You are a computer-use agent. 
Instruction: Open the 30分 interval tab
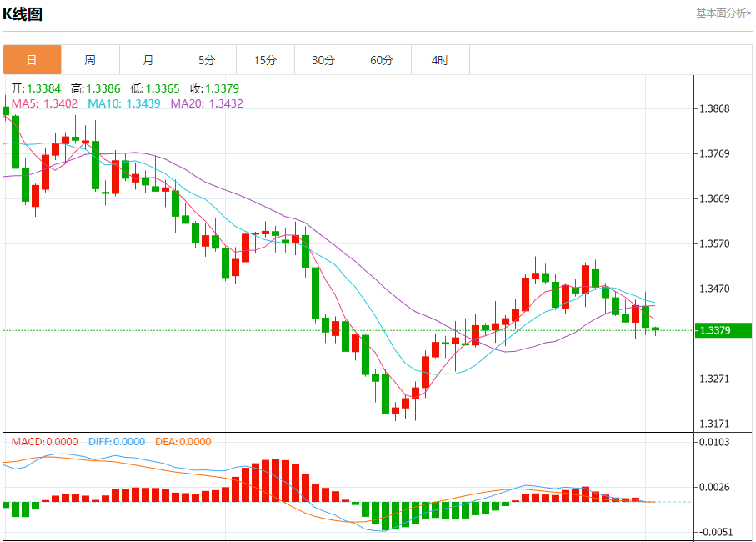click(x=324, y=60)
